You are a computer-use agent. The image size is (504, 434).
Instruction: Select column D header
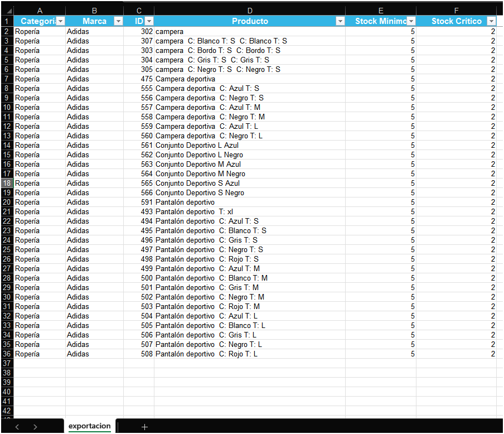point(249,11)
